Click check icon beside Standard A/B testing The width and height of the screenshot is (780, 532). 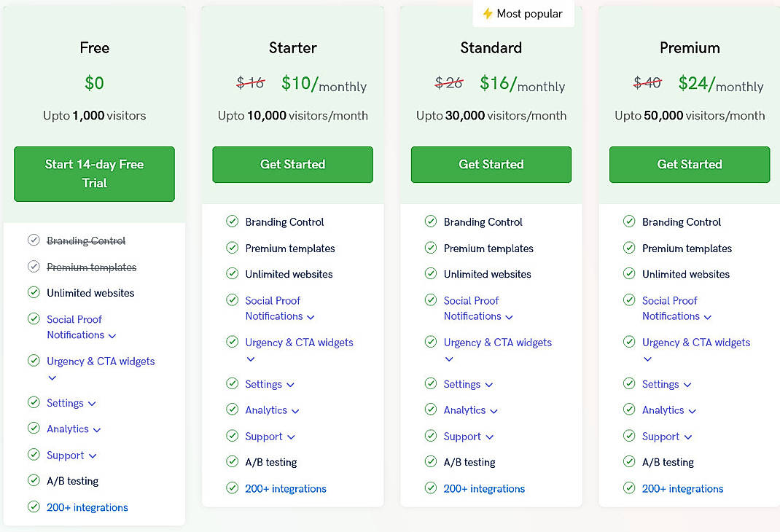point(430,462)
